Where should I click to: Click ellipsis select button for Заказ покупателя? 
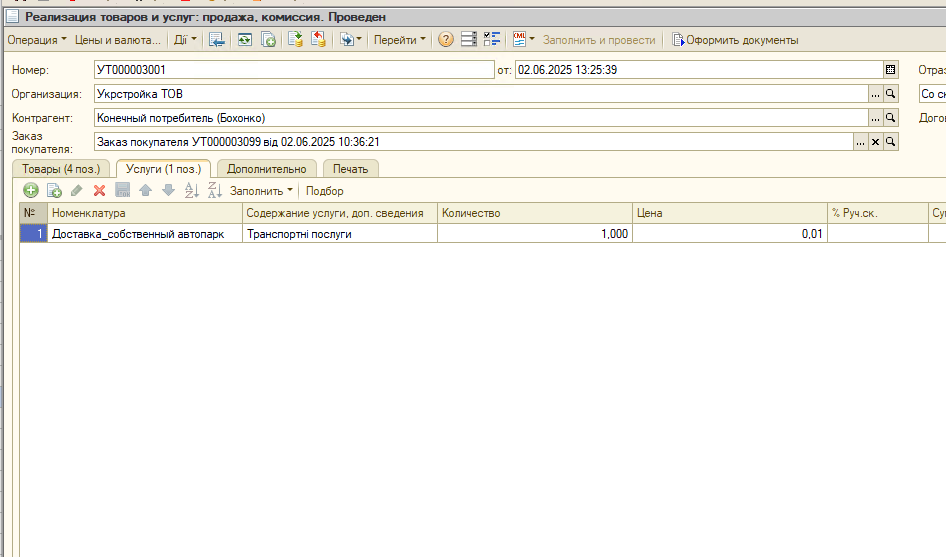tap(860, 142)
